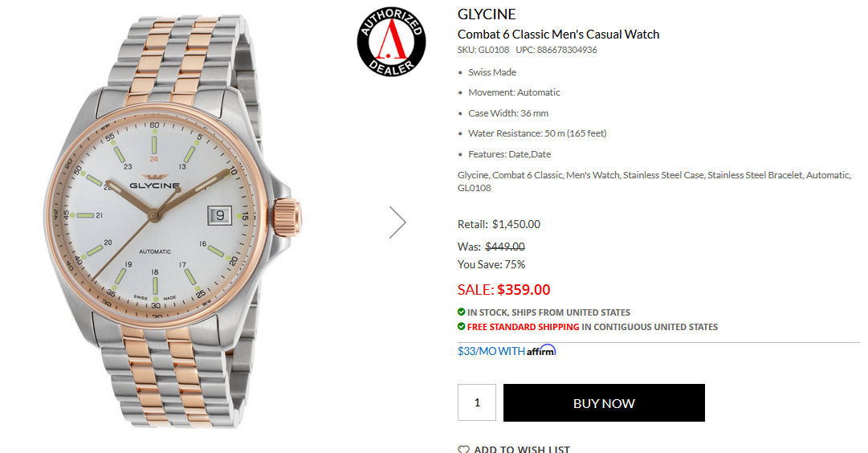Click the watch crown on product image
Screen dimensions: 868x453
point(287,218)
